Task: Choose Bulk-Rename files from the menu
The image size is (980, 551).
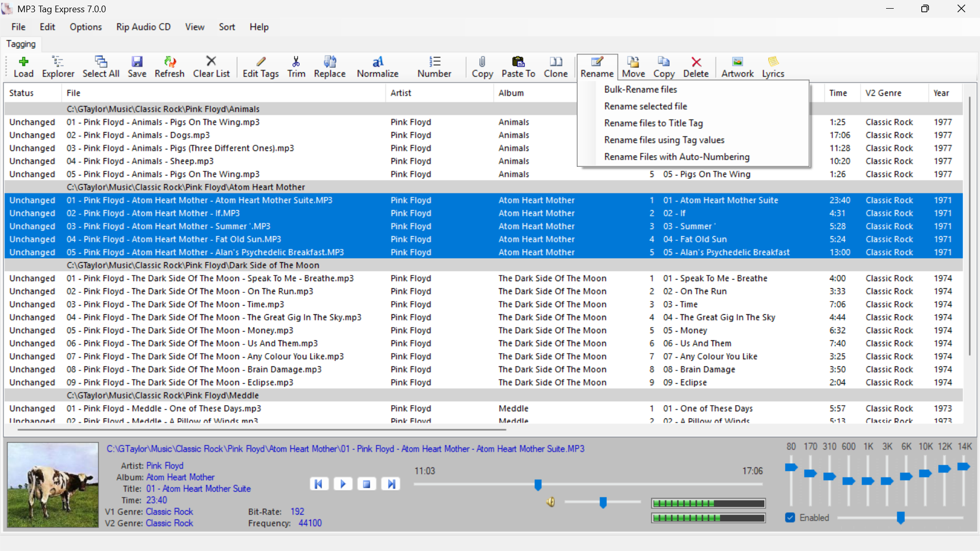Action: click(x=693, y=89)
